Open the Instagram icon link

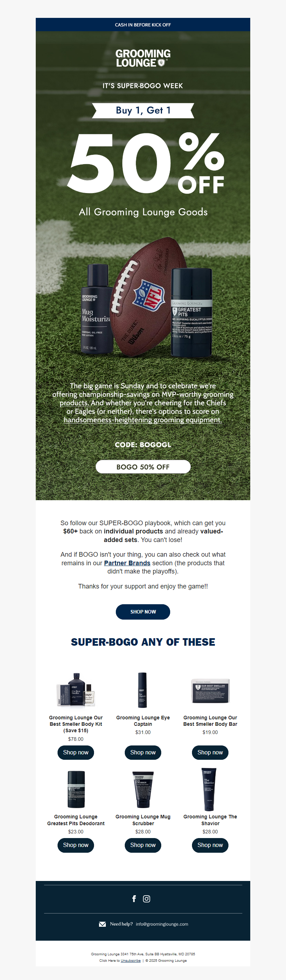tap(147, 898)
